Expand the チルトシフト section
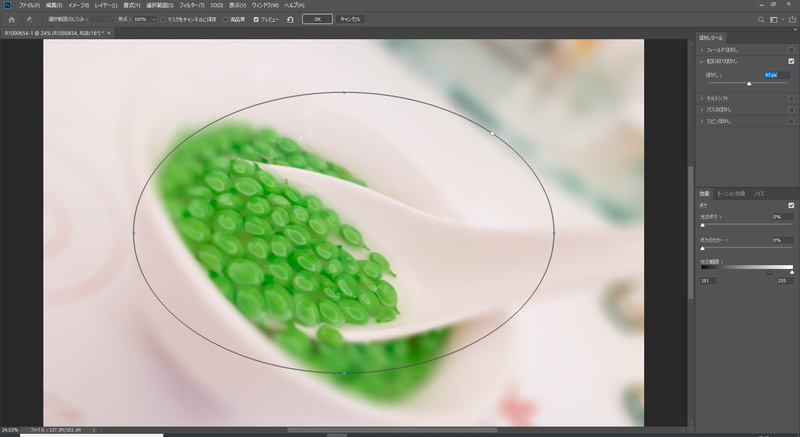 click(702, 98)
